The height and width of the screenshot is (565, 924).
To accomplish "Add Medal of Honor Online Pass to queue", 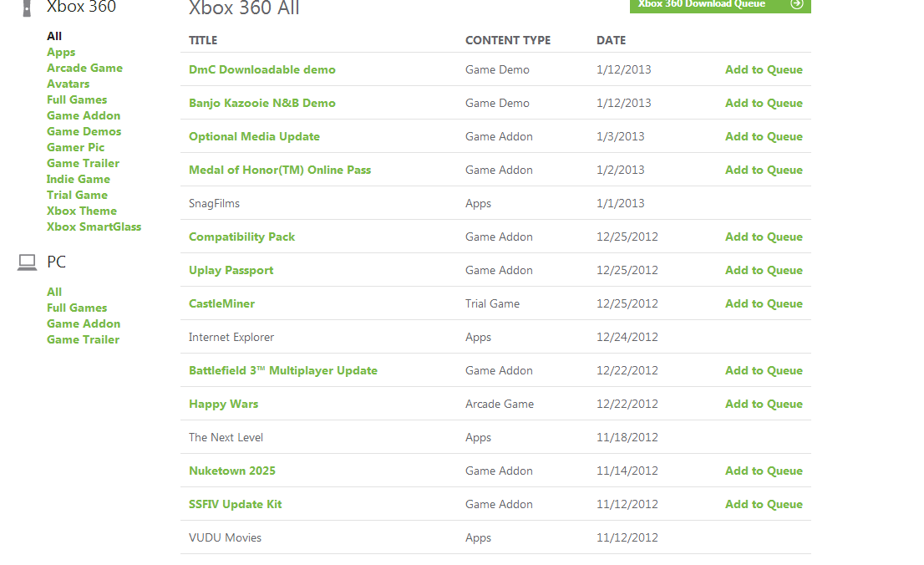I will tap(764, 170).
